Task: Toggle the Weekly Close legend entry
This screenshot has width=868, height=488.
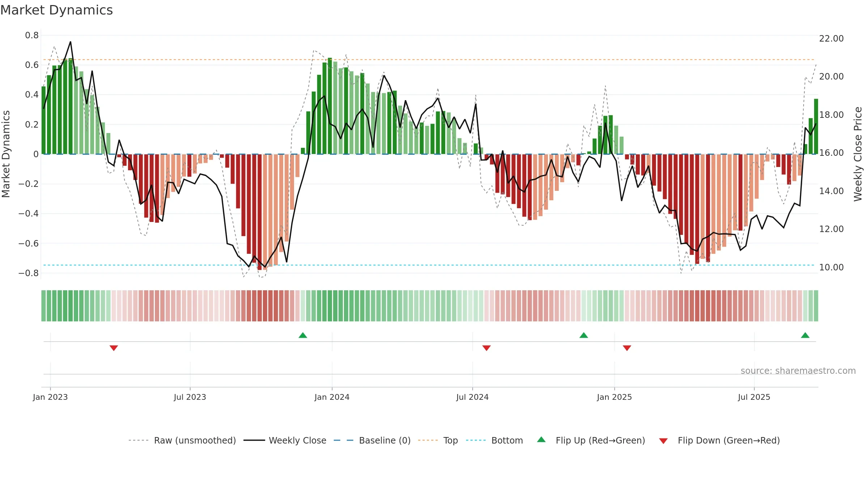Action: coord(285,440)
